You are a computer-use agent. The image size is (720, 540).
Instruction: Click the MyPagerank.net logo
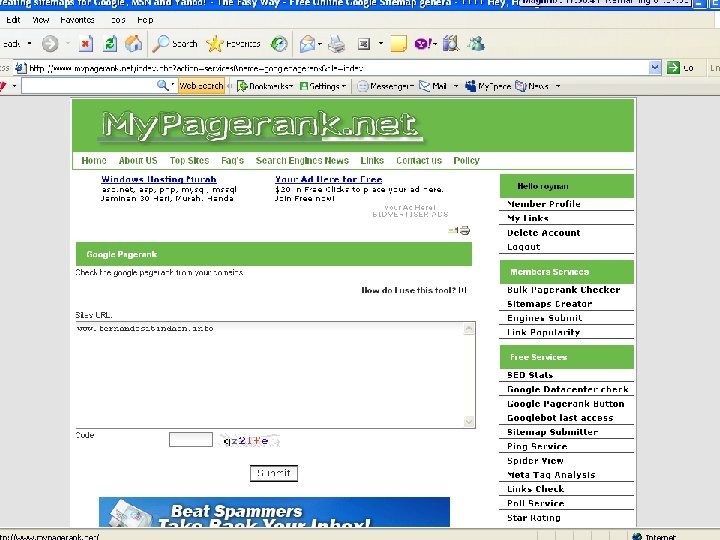click(x=260, y=125)
